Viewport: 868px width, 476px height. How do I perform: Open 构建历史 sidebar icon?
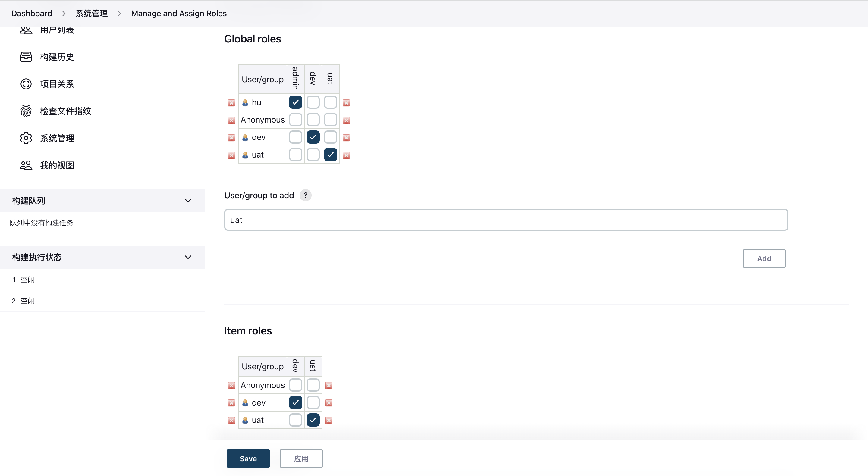26,57
